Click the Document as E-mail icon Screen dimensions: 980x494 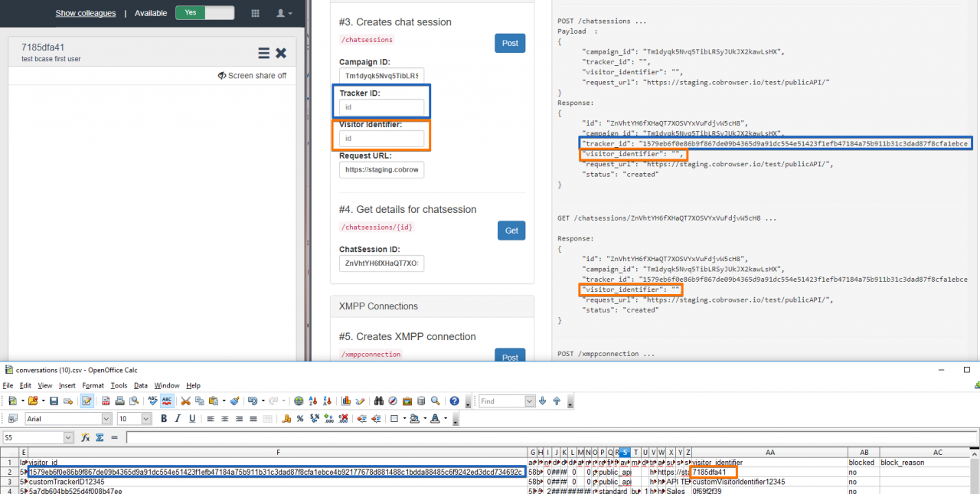coord(67,401)
